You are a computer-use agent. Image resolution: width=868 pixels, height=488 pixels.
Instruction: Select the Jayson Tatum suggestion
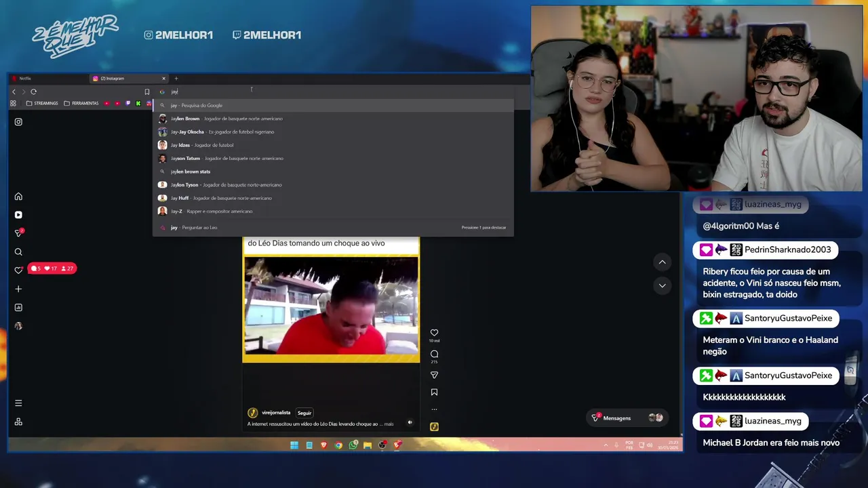click(x=333, y=159)
